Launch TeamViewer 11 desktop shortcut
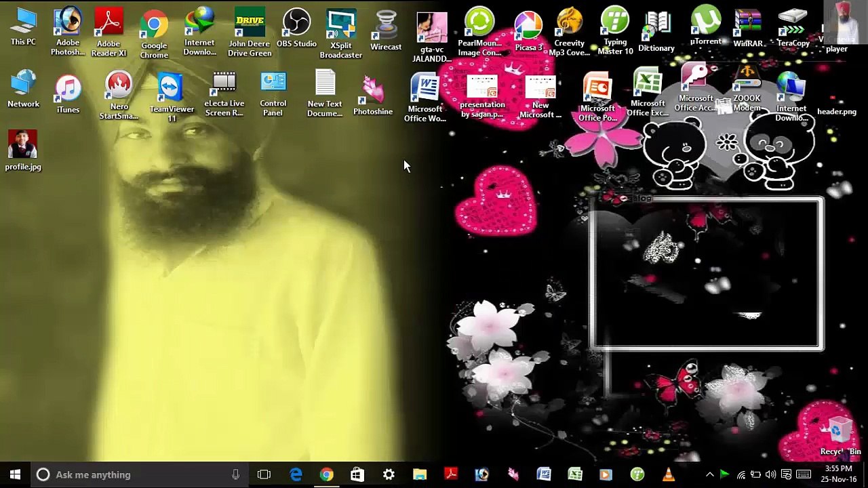This screenshot has width=868, height=488. [172, 98]
